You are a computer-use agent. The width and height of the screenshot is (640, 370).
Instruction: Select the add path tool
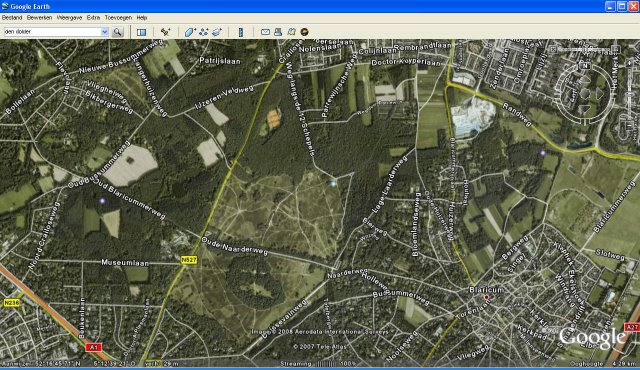pyautogui.click(x=204, y=32)
